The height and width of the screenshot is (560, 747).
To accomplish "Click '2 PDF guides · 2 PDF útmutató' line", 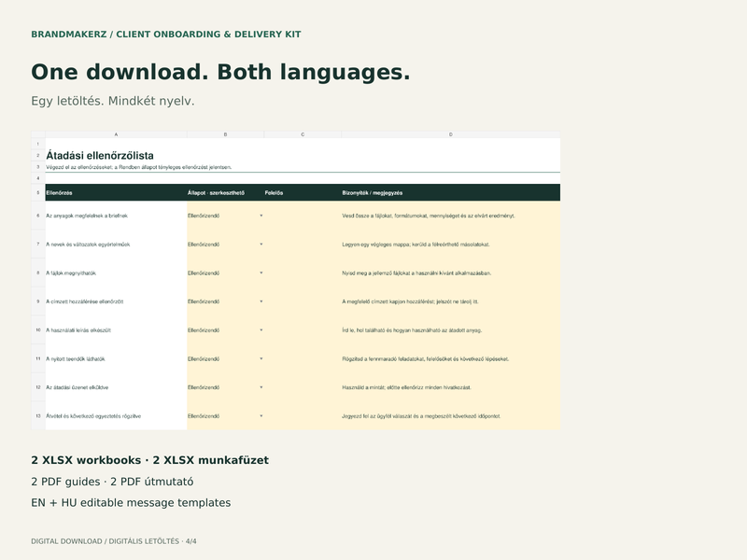I will point(112,482).
